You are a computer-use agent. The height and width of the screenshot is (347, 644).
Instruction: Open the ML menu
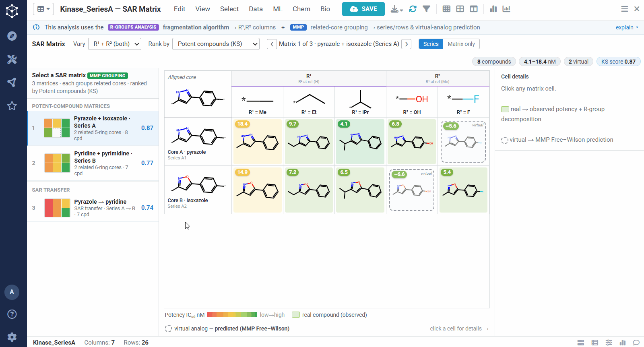point(278,9)
